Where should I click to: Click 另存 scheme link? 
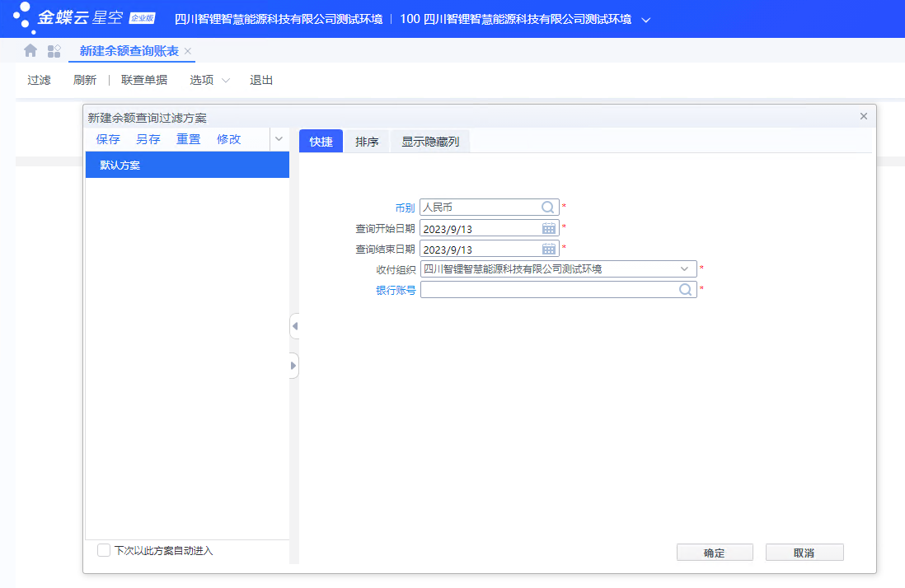click(x=148, y=139)
